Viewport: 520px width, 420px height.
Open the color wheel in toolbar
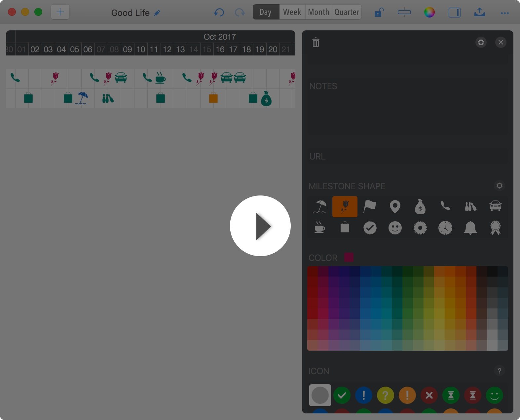click(x=429, y=13)
